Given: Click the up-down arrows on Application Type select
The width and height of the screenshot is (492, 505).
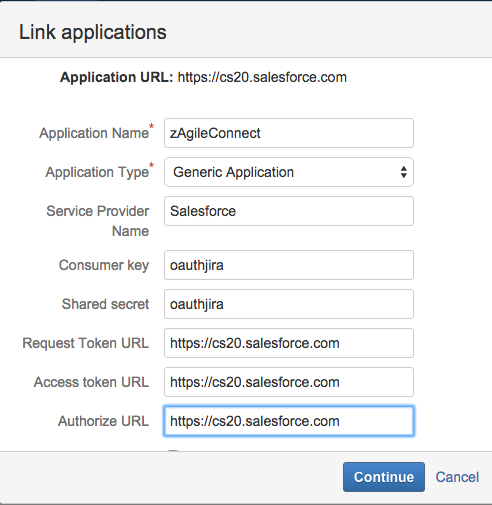Looking at the screenshot, I should pyautogui.click(x=404, y=172).
